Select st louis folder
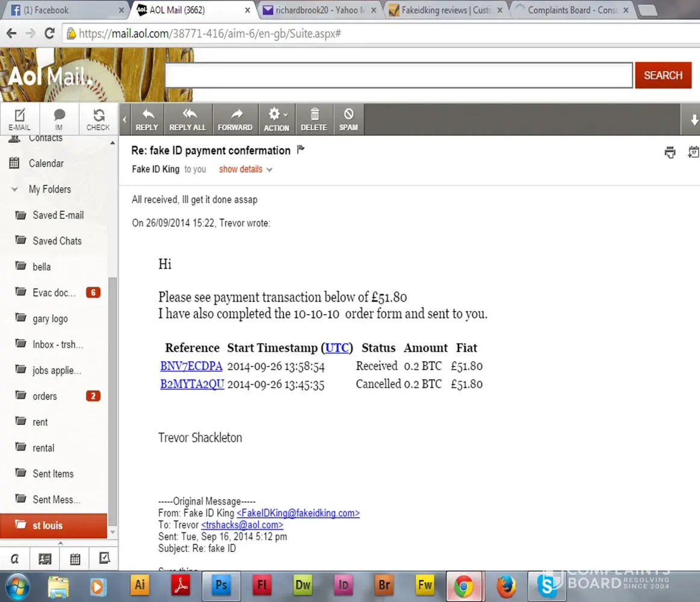Image resolution: width=700 pixels, height=602 pixels. pyautogui.click(x=54, y=526)
